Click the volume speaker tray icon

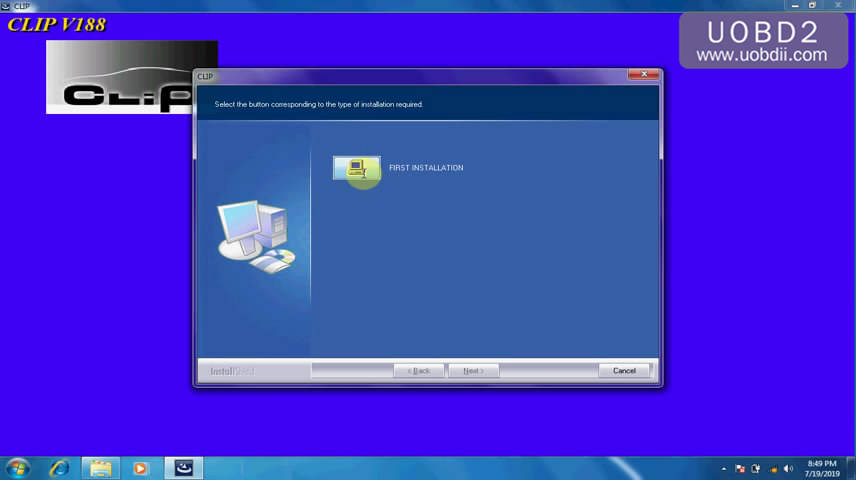[x=788, y=468]
